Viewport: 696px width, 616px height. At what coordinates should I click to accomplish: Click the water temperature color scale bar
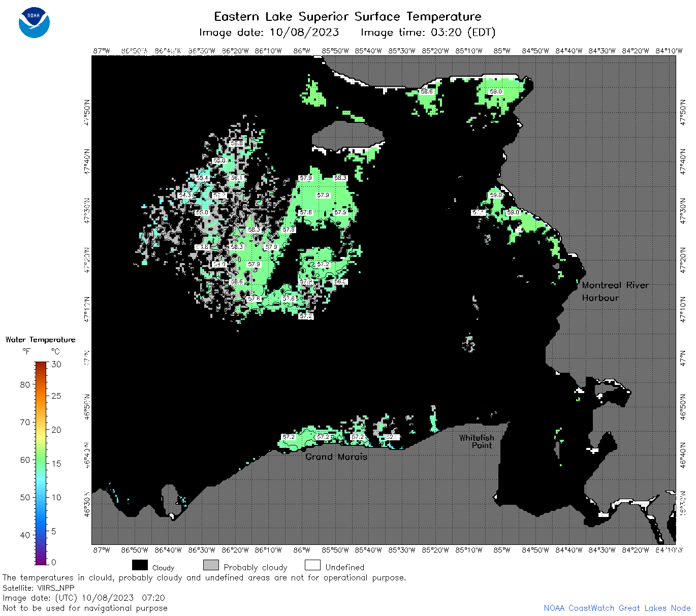[41, 463]
